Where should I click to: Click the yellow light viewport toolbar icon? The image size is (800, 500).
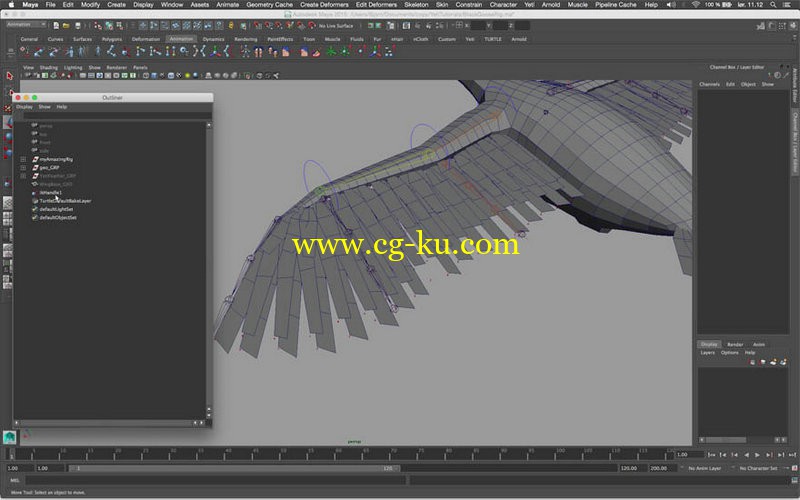(187, 76)
